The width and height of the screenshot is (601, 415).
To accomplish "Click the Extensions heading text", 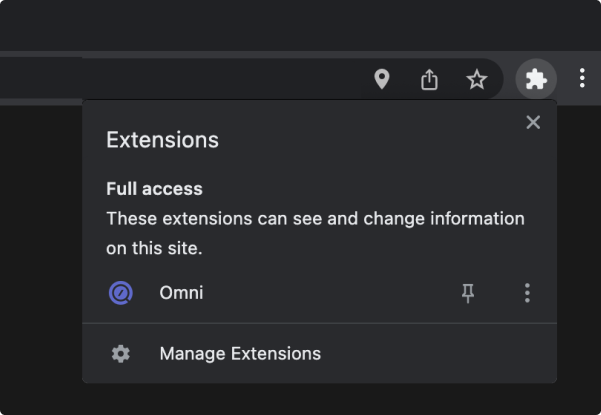I will point(163,140).
